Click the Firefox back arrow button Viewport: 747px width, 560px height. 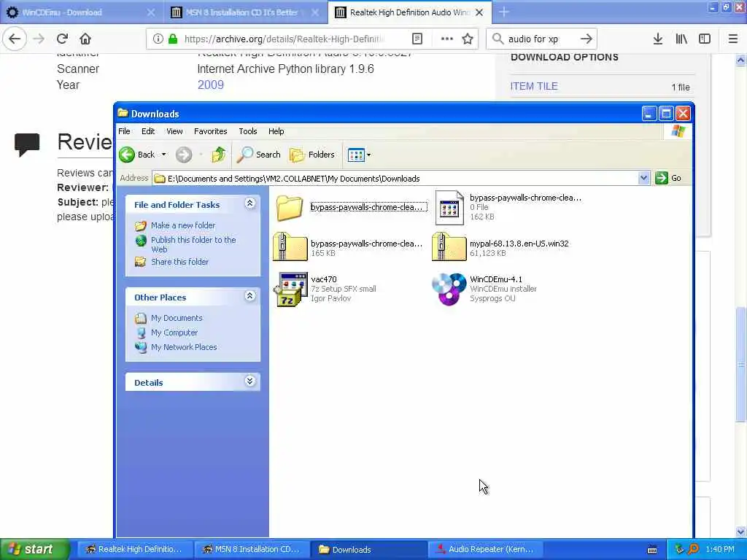[15, 39]
